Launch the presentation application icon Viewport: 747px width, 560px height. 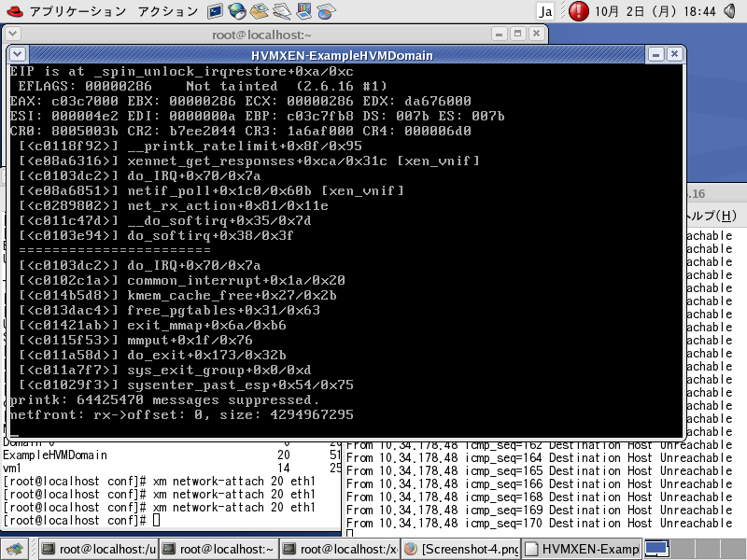coord(303,11)
